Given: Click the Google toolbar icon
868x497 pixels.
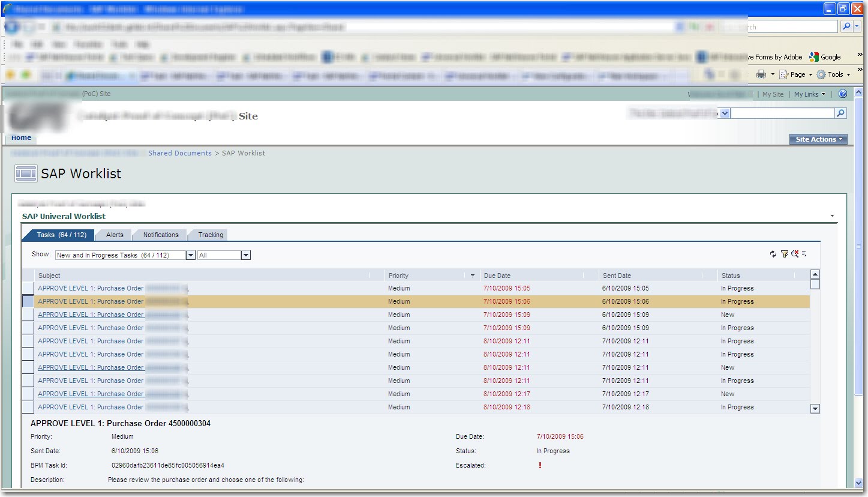Looking at the screenshot, I should pyautogui.click(x=815, y=56).
